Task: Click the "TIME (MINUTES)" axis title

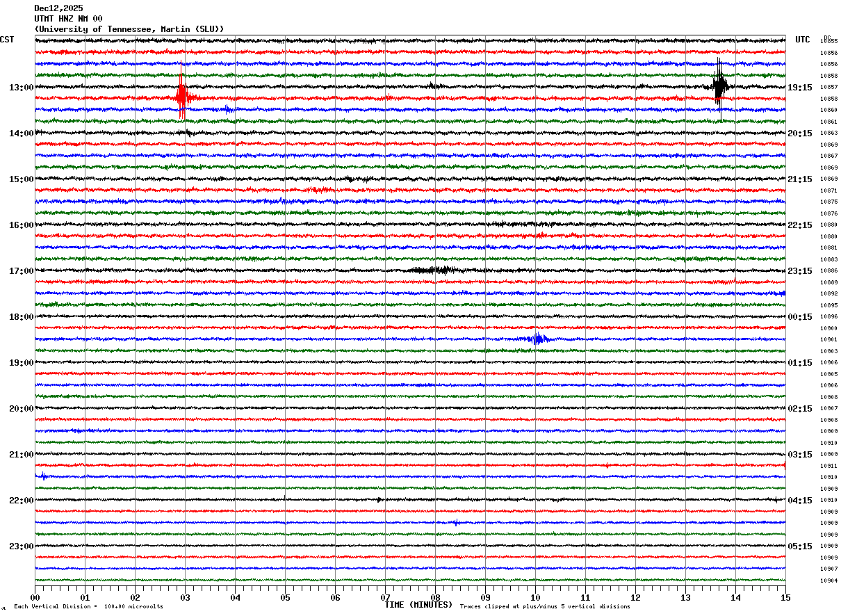Action: point(418,605)
